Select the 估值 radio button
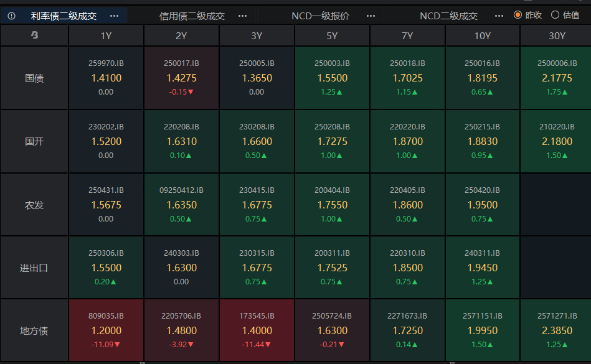591x364 pixels. click(556, 15)
